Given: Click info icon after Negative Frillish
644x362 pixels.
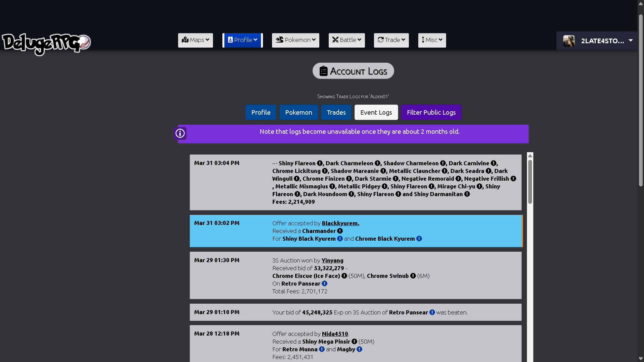Looking at the screenshot, I should click(x=513, y=179).
